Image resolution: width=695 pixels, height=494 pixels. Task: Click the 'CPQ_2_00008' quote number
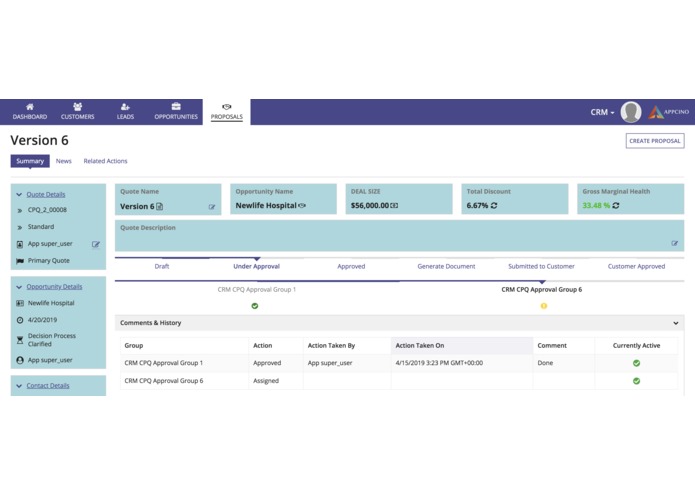click(x=47, y=210)
